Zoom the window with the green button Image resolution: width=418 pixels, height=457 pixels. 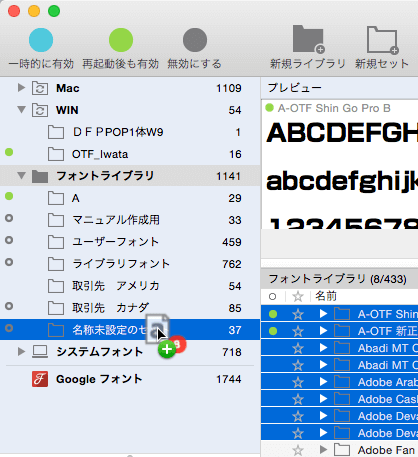tap(54, 11)
